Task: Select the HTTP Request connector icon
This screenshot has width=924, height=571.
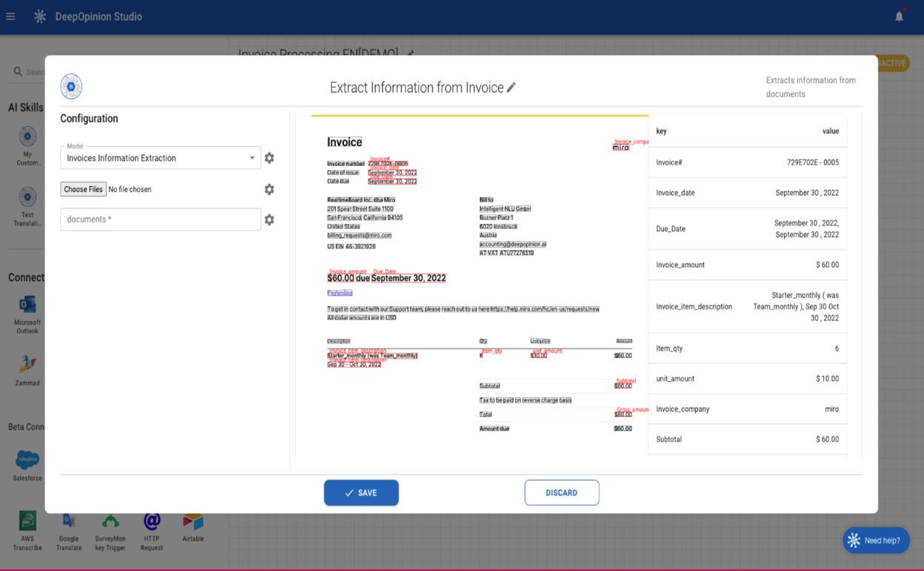Action: (152, 521)
